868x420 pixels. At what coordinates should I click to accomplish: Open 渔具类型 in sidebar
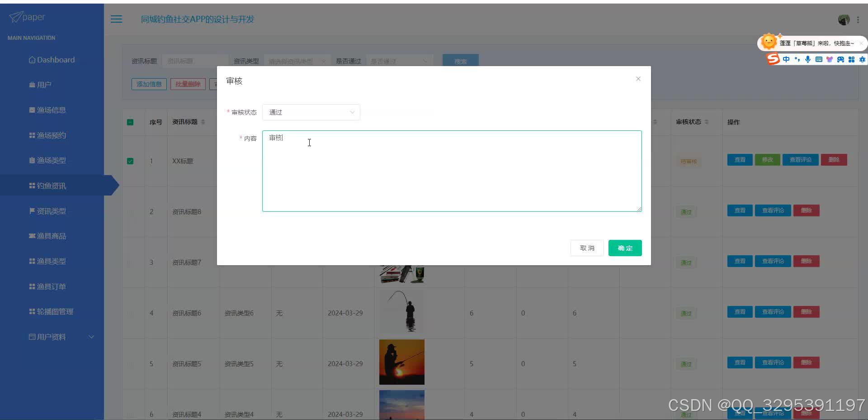point(47,261)
